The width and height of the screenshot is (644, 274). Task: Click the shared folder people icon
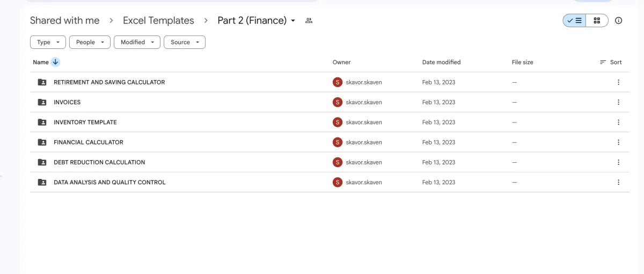point(309,21)
